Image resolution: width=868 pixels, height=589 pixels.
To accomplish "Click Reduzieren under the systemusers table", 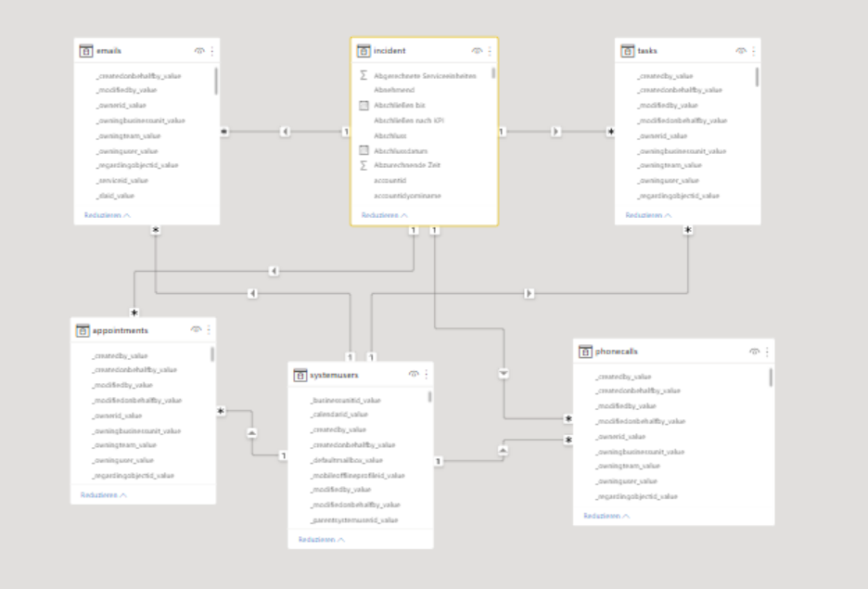I will tap(322, 540).
